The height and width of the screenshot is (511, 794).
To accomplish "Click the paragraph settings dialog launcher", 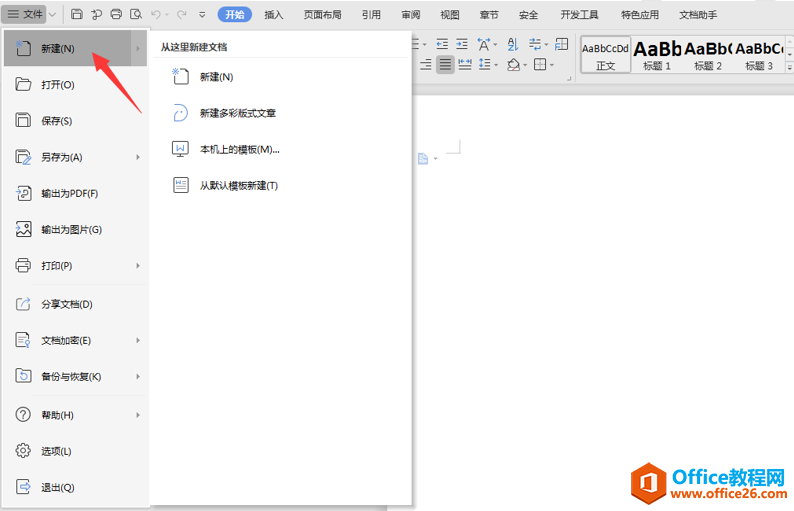I will [x=569, y=78].
